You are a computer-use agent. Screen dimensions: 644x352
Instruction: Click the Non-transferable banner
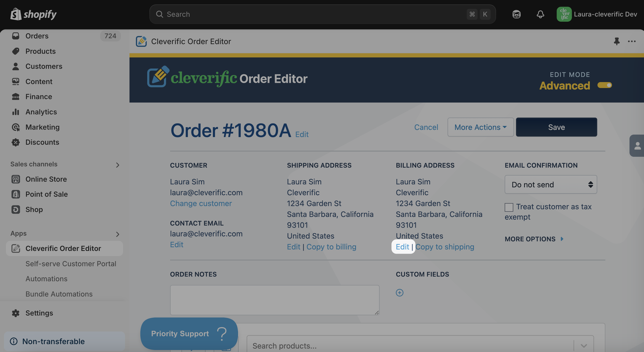click(64, 341)
